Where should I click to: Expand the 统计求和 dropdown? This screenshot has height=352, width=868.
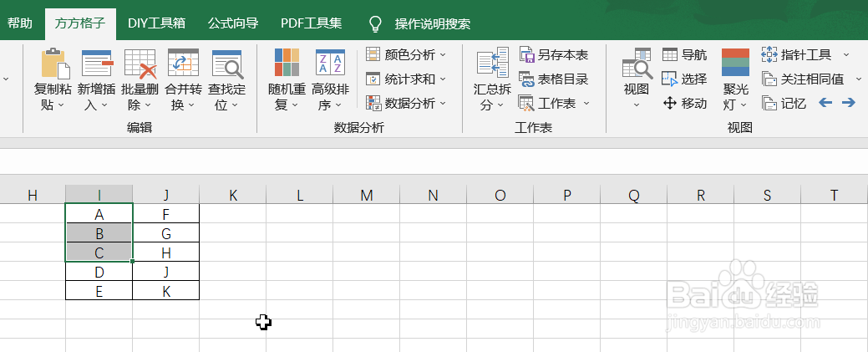442,79
